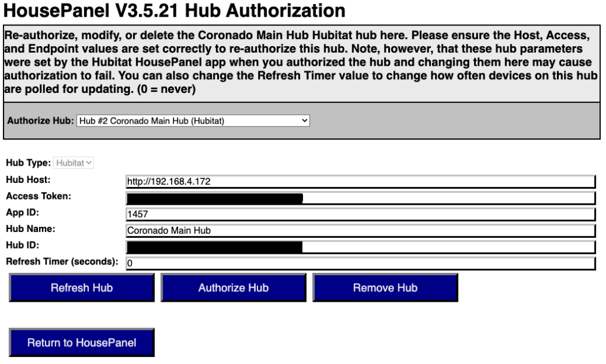Viewport: 606px width, 364px height.
Task: Click the re-authorize instructions paragraph
Action: (x=301, y=62)
